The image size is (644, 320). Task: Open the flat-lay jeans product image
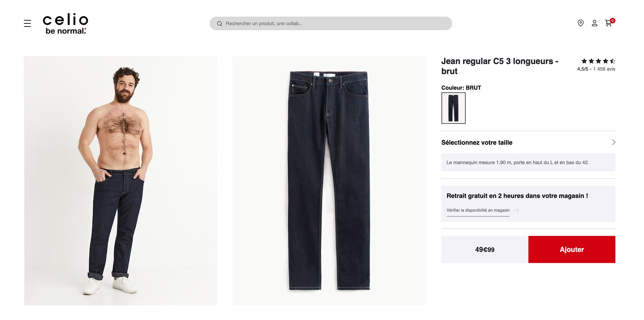click(x=329, y=180)
